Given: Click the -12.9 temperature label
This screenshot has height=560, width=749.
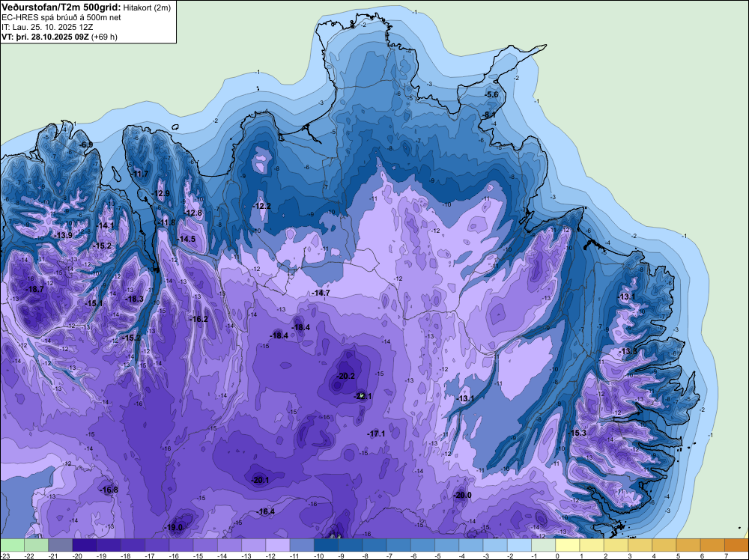Looking at the screenshot, I should tap(160, 193).
